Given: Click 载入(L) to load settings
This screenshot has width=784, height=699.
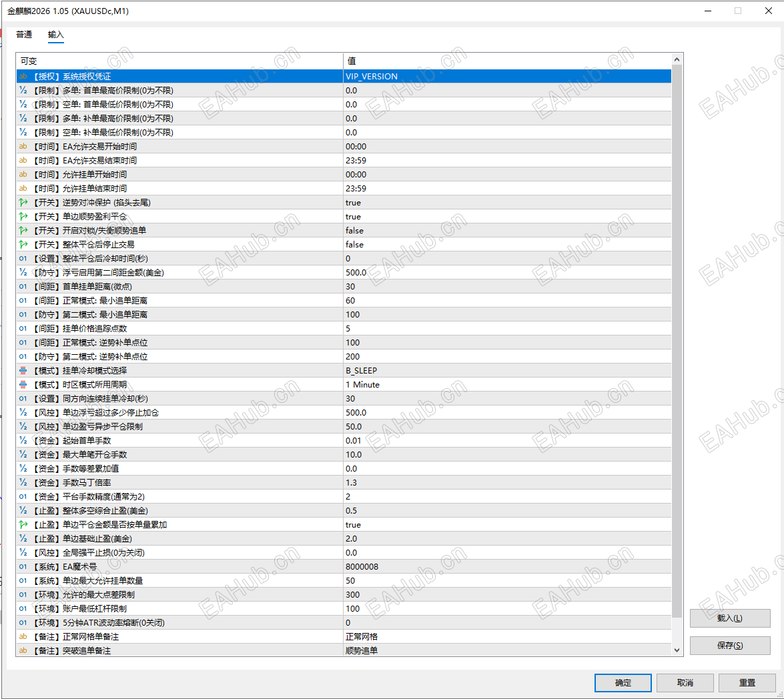Looking at the screenshot, I should click(x=729, y=618).
